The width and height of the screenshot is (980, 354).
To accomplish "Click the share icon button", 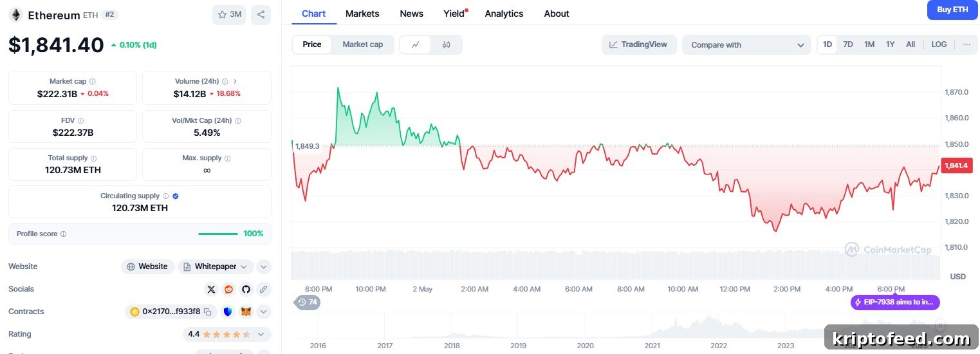I will point(261,15).
